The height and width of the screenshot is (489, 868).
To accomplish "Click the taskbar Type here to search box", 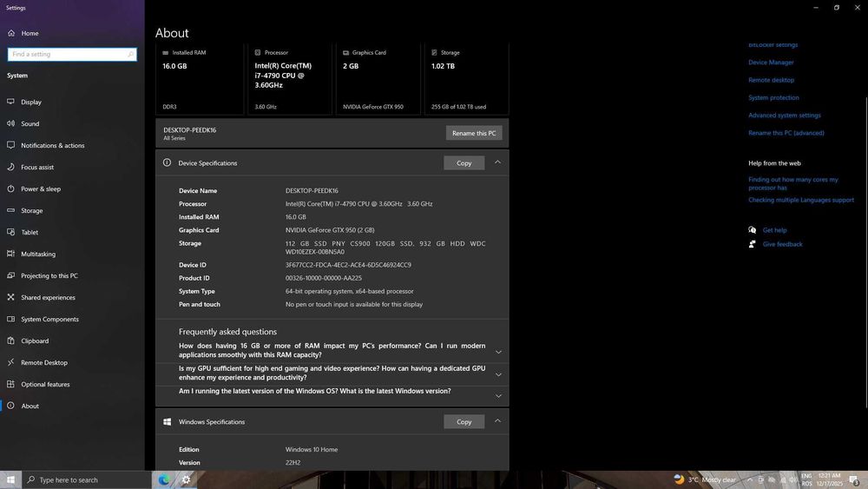I will [87, 479].
